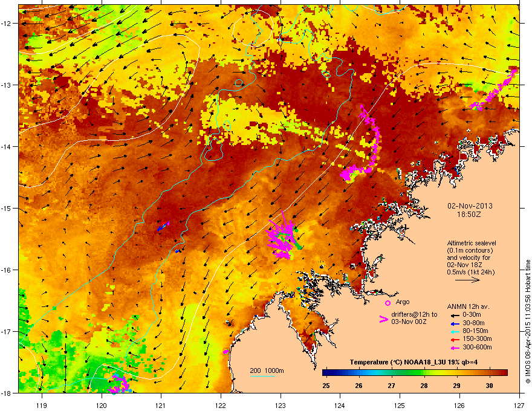Screen dimensions: 532x411
Task: Click the longitude axis label '124'
Action: point(340,405)
